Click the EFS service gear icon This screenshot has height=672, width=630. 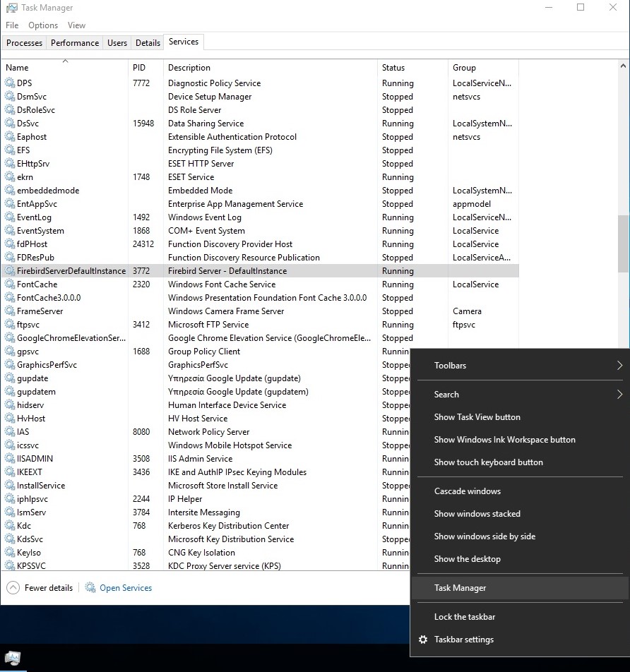click(9, 150)
